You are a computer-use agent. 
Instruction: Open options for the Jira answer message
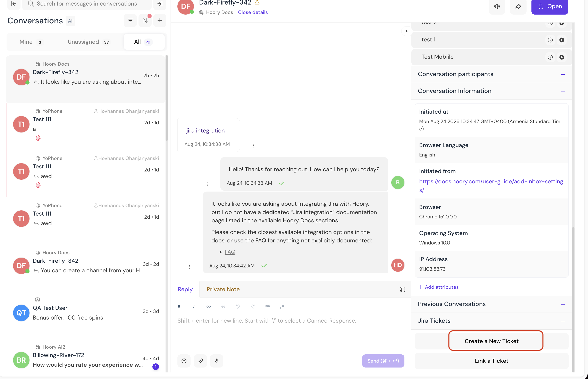190,267
